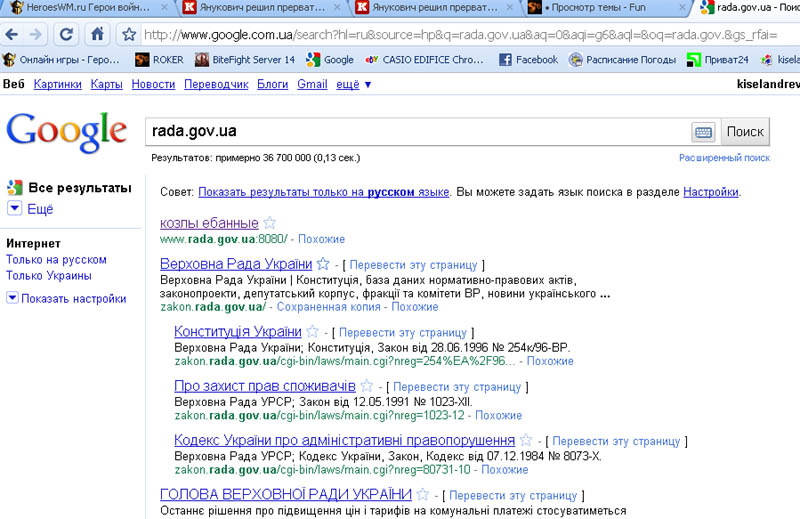Star the Конституція України result
Viewport: 800px width, 519px height.
tap(313, 332)
